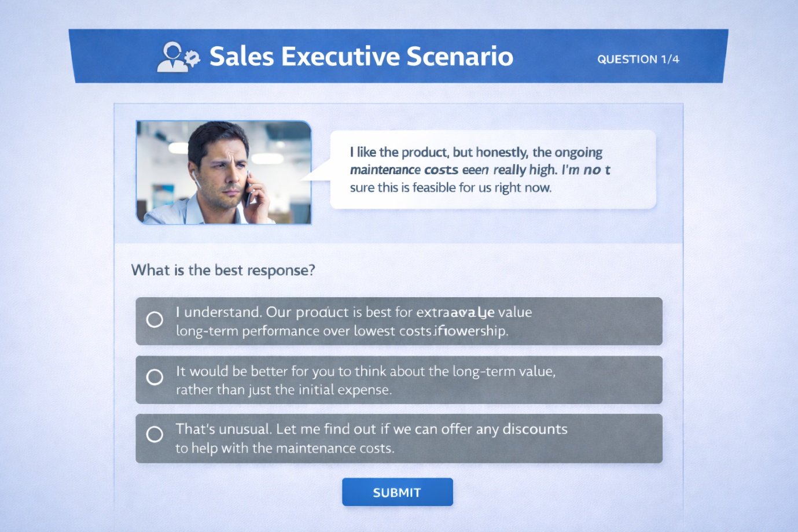
Task: Click the customer's speech bubble message
Action: pyautogui.click(x=493, y=169)
